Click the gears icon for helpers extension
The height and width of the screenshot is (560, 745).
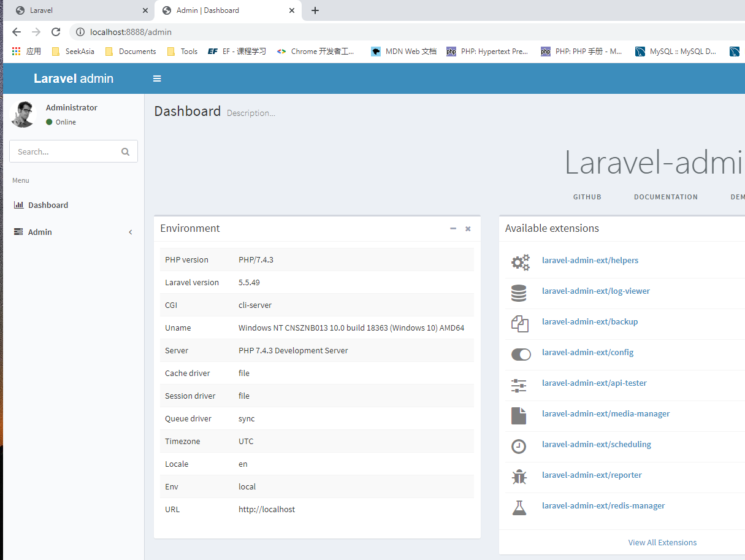pos(520,263)
